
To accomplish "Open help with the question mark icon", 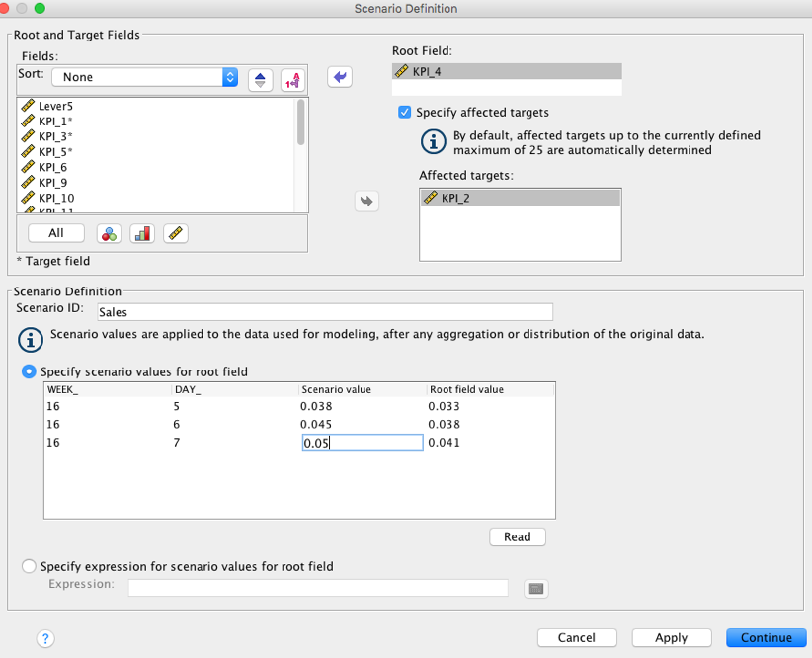I will (x=45, y=638).
